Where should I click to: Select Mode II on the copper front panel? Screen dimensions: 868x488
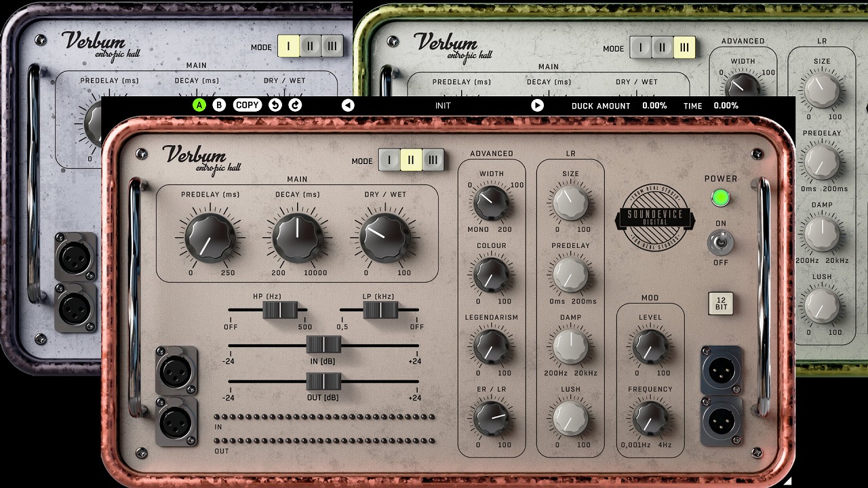tap(411, 160)
